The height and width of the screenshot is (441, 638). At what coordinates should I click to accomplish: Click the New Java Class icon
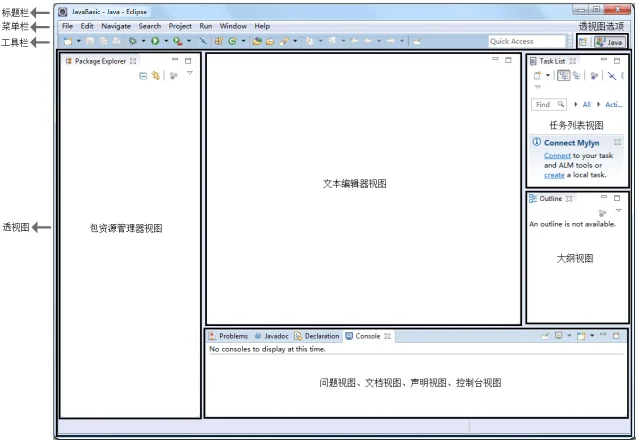[232, 41]
